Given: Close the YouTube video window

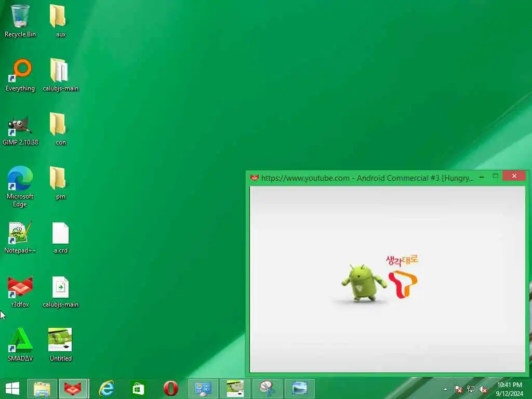Looking at the screenshot, I should (x=514, y=176).
